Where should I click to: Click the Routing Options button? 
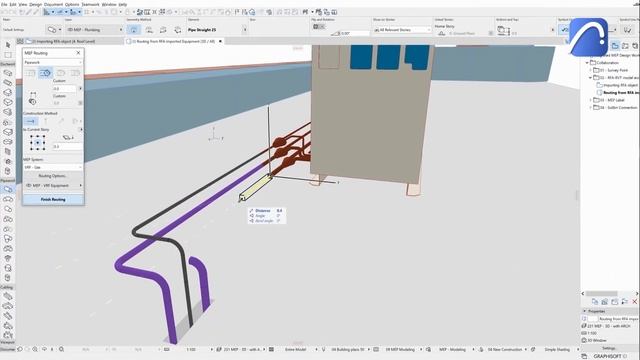tap(53, 176)
